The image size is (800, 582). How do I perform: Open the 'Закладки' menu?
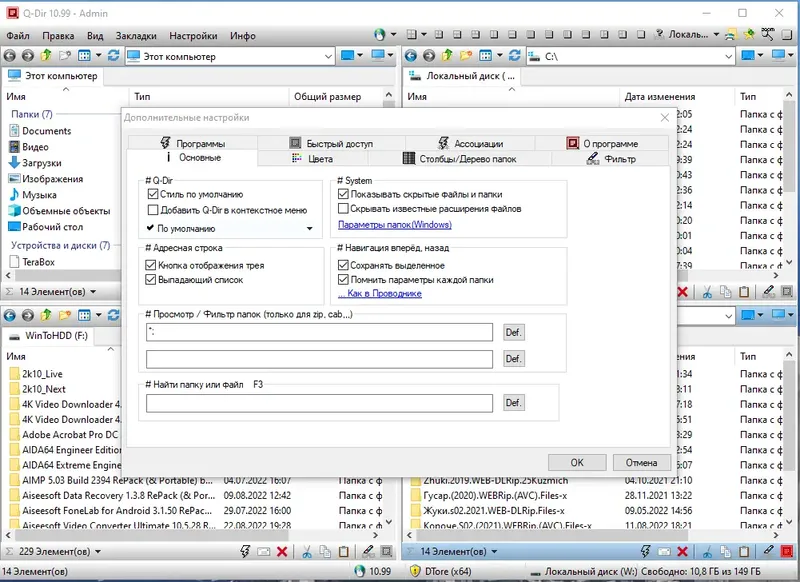pyautogui.click(x=136, y=36)
